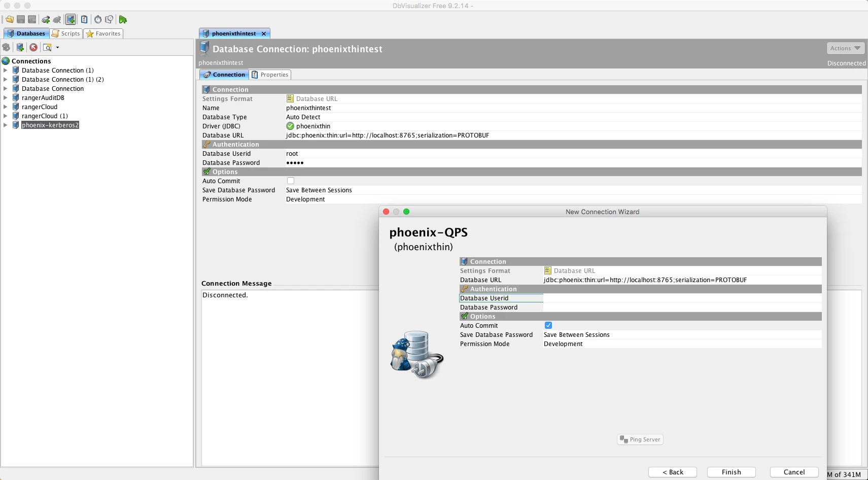Click the grayed-out Save disk icon
Viewport: 868px width, 480px height.
click(21, 19)
